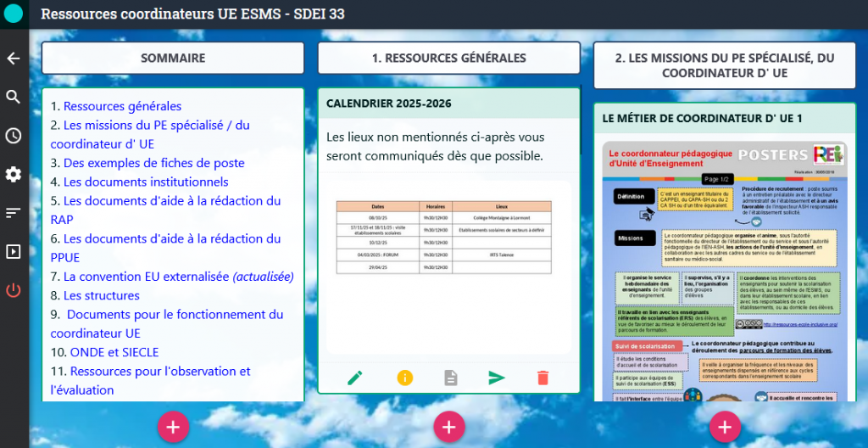Add a card under the Sommaire column
The image size is (868, 448).
tap(173, 427)
